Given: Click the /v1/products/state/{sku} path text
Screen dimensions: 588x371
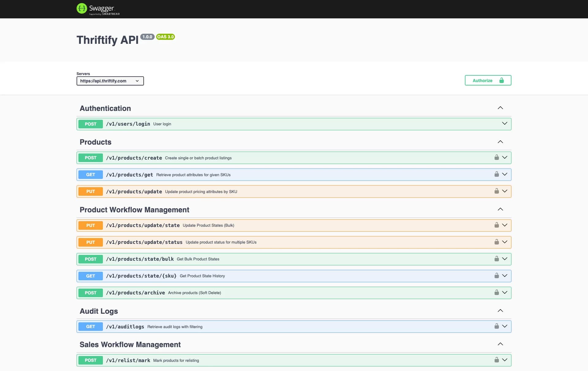Looking at the screenshot, I should pos(141,276).
